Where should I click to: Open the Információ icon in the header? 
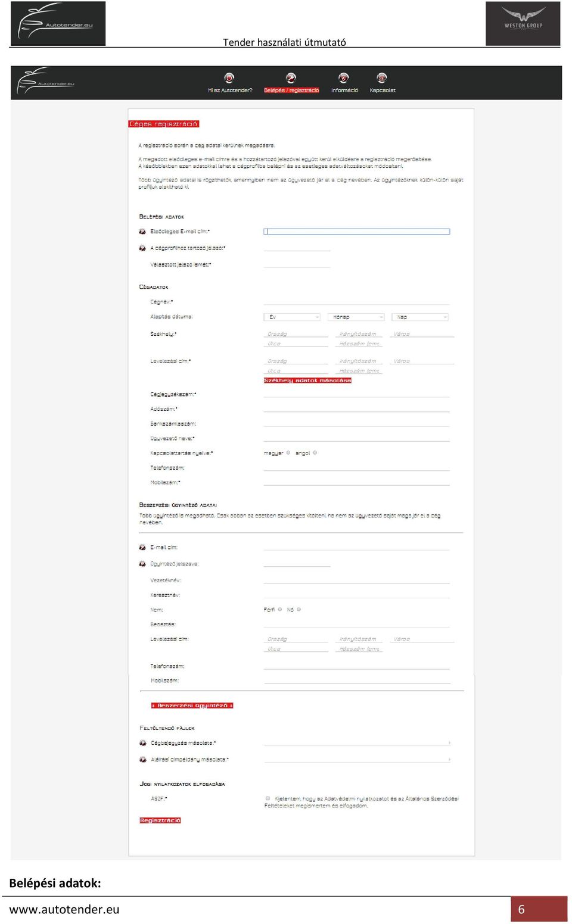pos(344,78)
